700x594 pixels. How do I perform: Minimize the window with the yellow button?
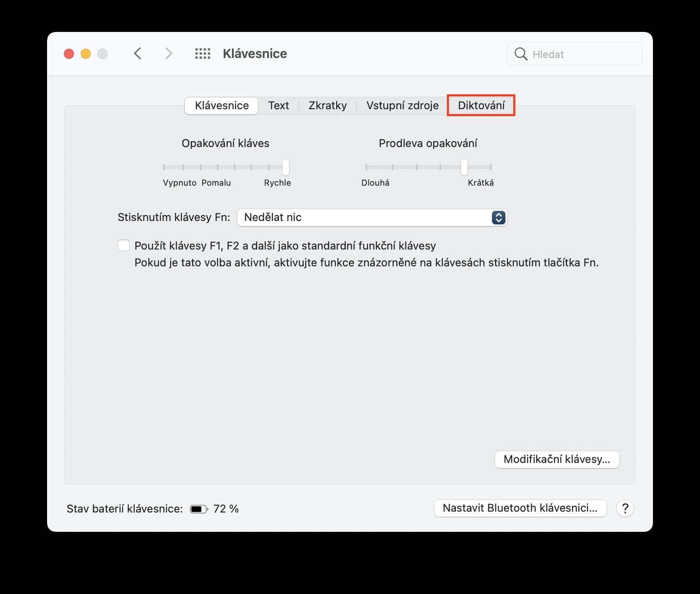[86, 54]
